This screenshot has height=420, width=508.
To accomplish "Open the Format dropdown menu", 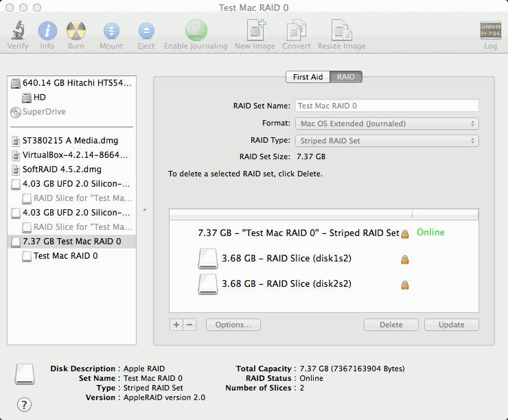I will (x=386, y=124).
